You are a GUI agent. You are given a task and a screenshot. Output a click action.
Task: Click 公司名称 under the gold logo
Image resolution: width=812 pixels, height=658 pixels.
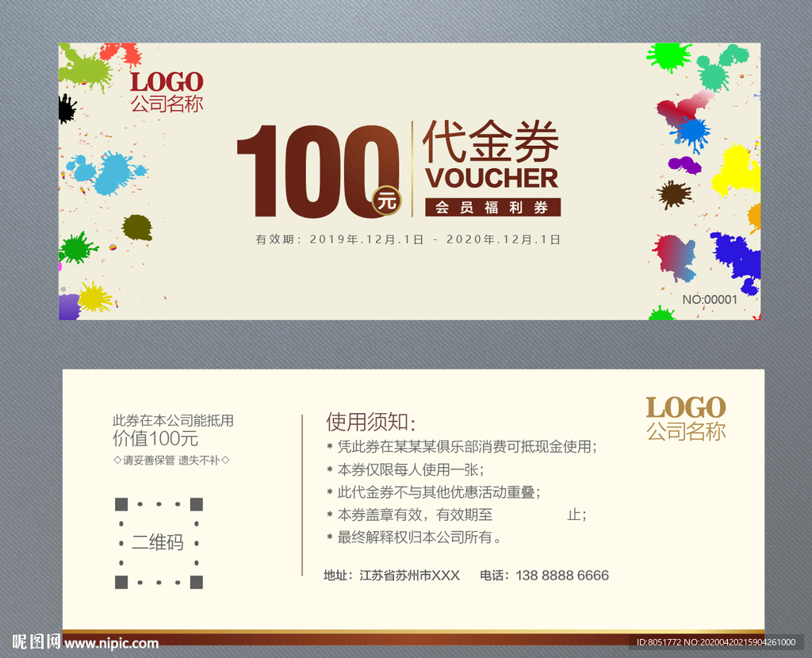(686, 430)
